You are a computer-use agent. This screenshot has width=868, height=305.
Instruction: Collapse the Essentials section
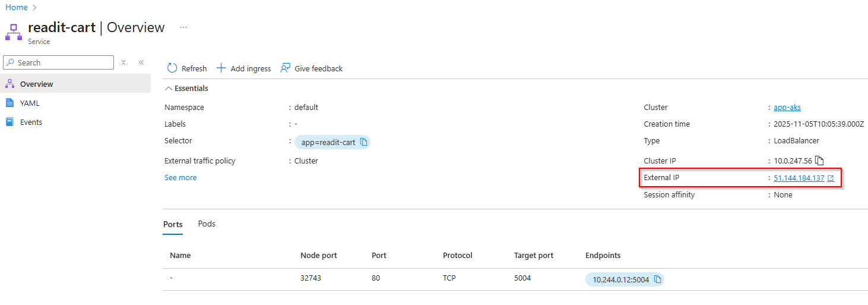pyautogui.click(x=168, y=89)
